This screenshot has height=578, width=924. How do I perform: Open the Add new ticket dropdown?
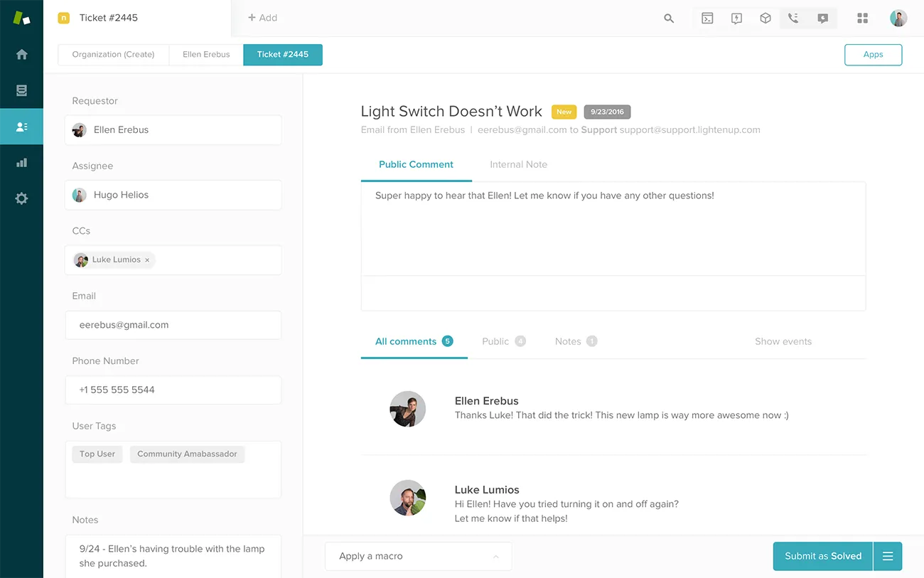coord(263,18)
